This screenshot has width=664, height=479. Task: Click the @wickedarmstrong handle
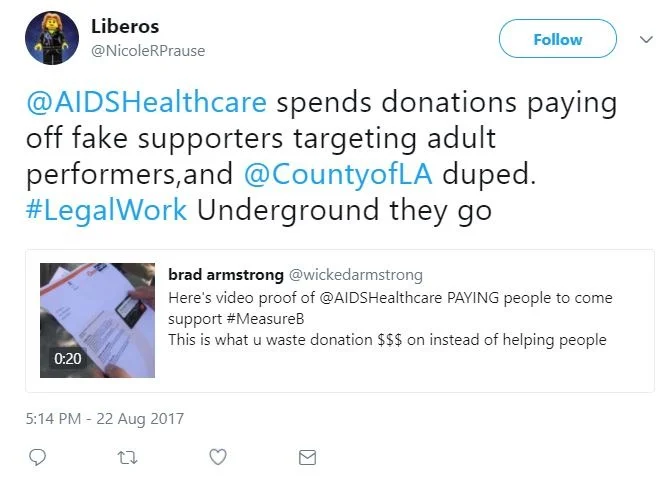(x=356, y=275)
